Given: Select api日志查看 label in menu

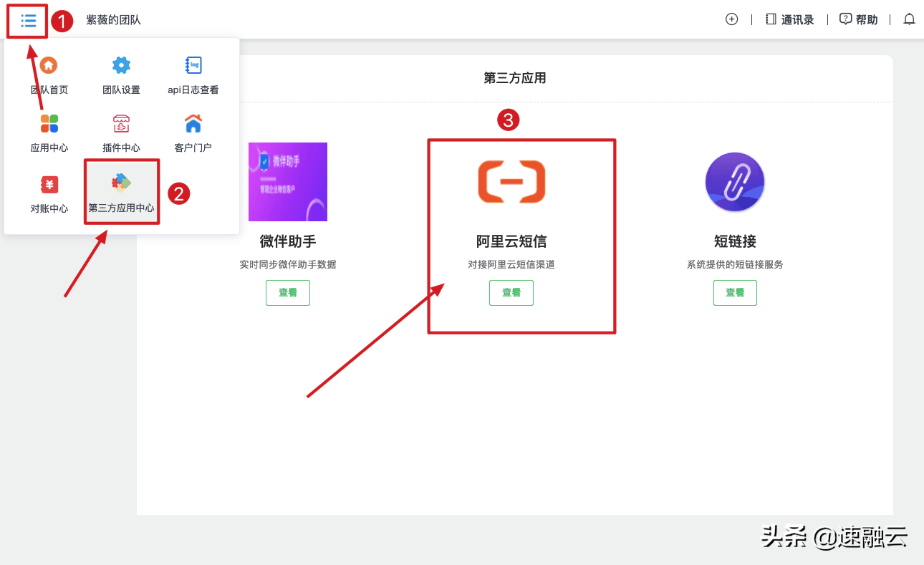Looking at the screenshot, I should click(193, 90).
